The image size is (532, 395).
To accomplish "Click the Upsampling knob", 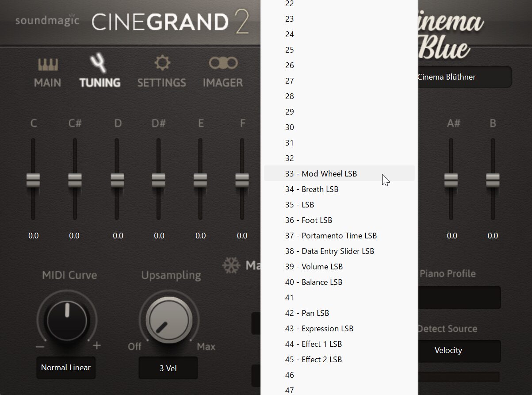I will [x=169, y=321].
